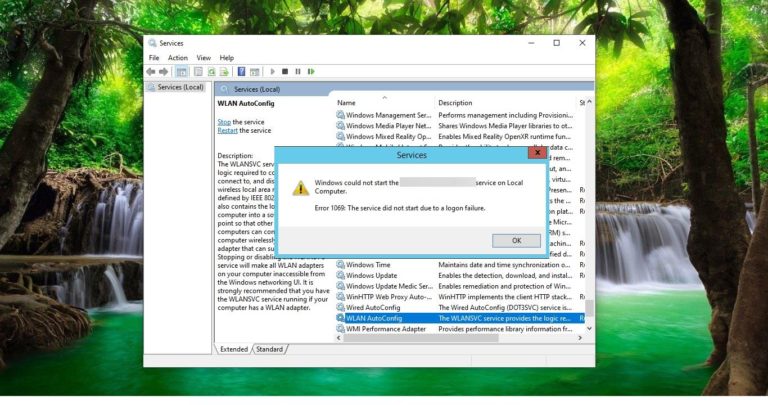Click description 'Provides performance library information'
The image size is (768, 405).
(x=505, y=329)
